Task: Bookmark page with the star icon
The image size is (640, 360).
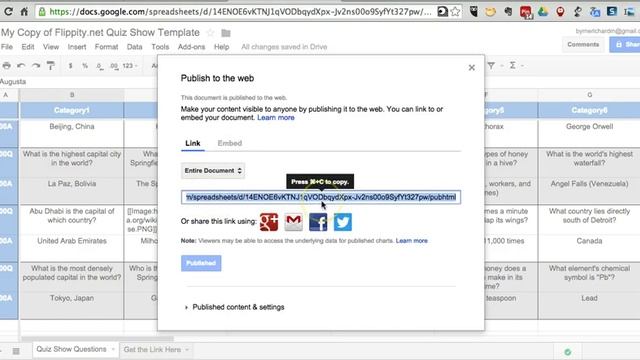Action: pos(456,11)
